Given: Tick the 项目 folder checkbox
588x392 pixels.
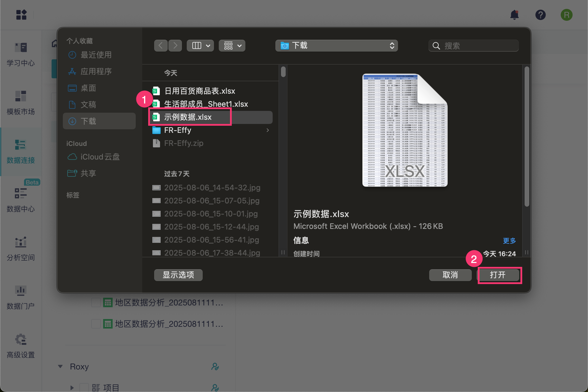Looking at the screenshot, I should (x=84, y=388).
